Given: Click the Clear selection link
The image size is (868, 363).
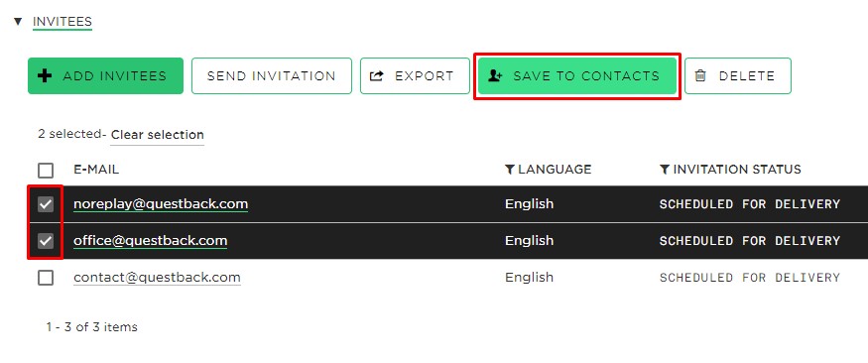Looking at the screenshot, I should coord(157,135).
